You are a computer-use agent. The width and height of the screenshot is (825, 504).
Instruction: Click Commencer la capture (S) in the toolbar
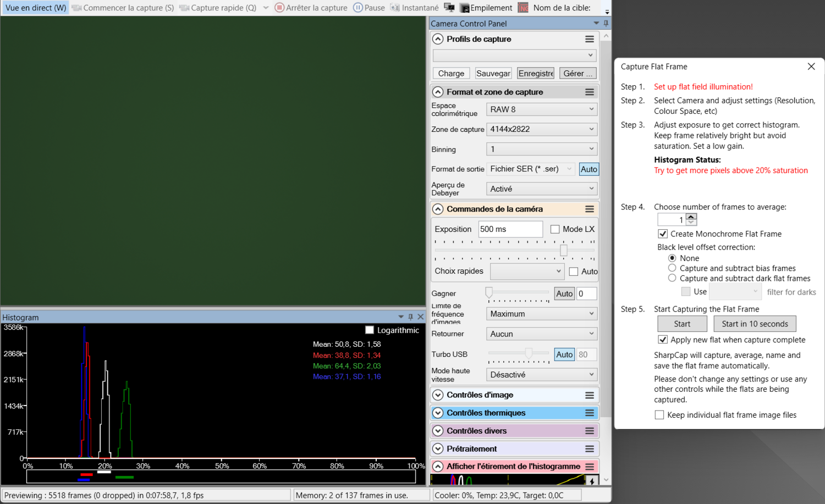123,8
